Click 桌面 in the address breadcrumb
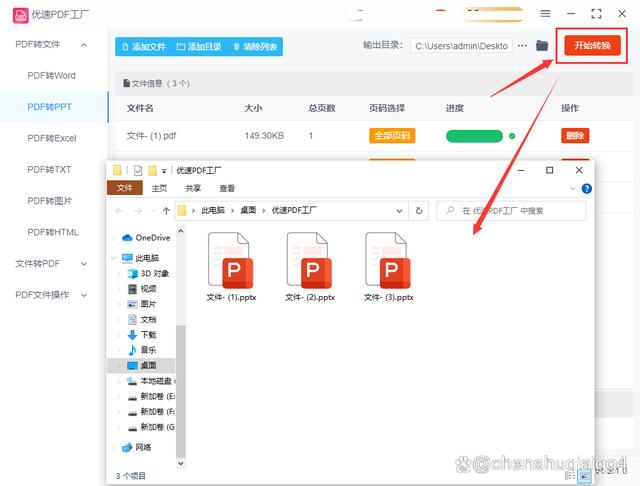 click(248, 211)
